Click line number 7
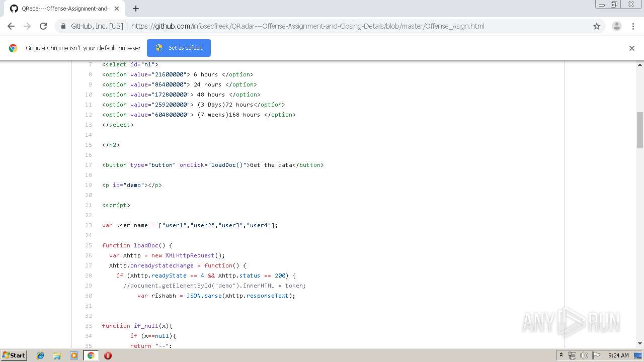 [x=90, y=64]
